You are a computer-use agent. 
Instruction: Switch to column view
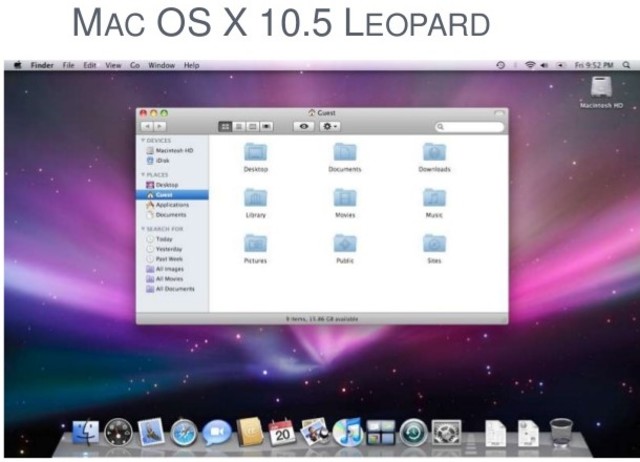(x=253, y=127)
